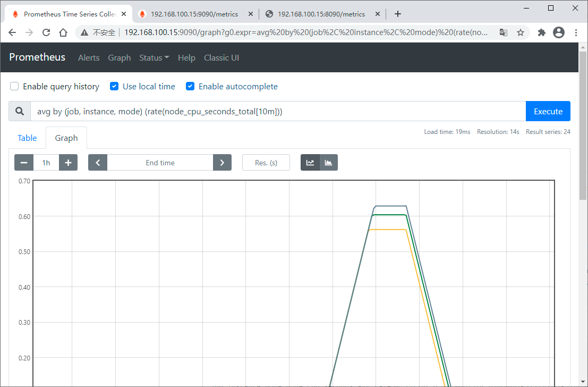Open the browser Extensions puzzle icon
The image size is (588, 387).
point(541,32)
